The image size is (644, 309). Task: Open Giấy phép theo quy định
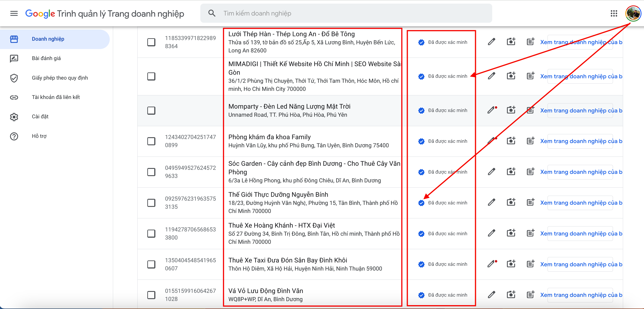click(54, 78)
